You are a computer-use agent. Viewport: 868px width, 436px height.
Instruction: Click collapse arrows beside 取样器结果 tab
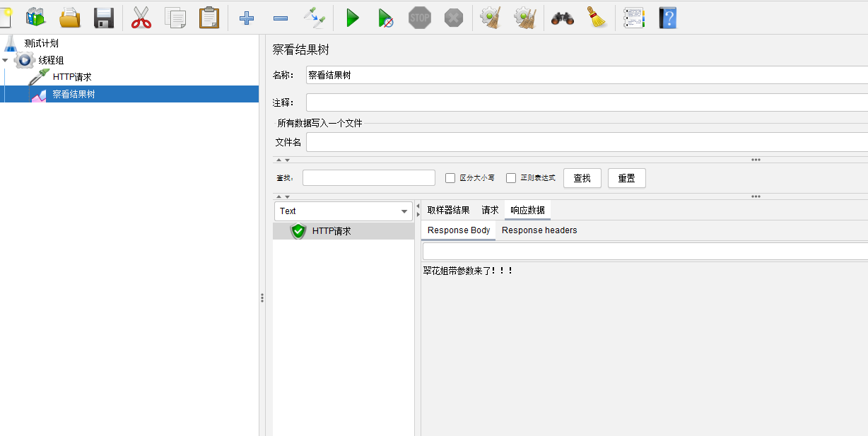[x=418, y=210]
